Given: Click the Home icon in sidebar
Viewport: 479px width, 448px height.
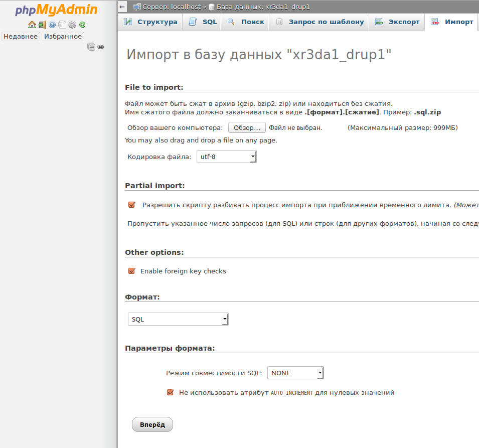Looking at the screenshot, I should (32, 25).
